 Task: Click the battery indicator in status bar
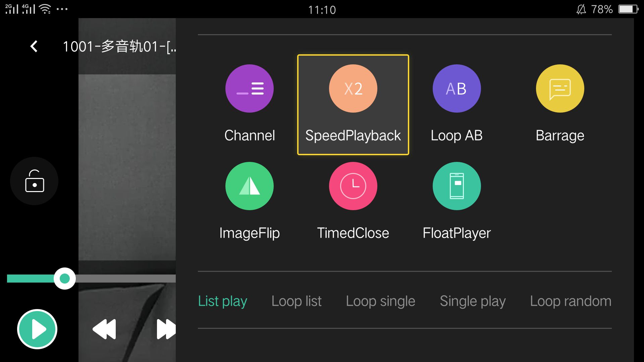click(628, 9)
